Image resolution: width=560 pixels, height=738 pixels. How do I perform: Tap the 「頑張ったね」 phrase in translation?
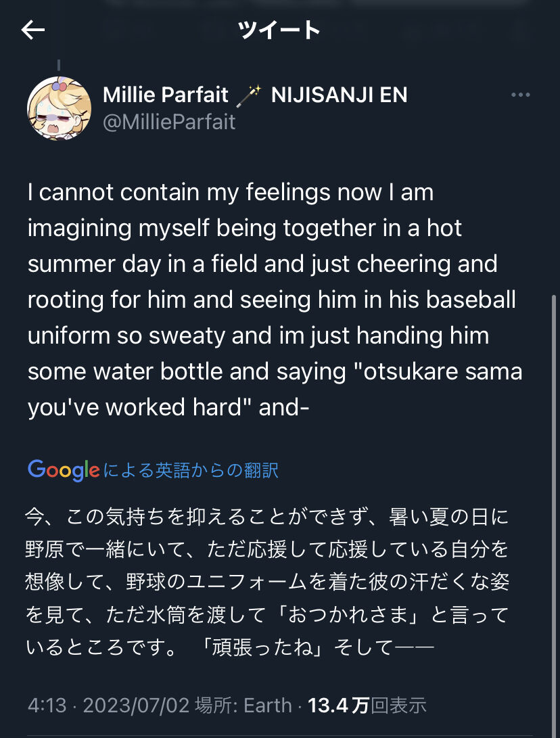click(264, 647)
